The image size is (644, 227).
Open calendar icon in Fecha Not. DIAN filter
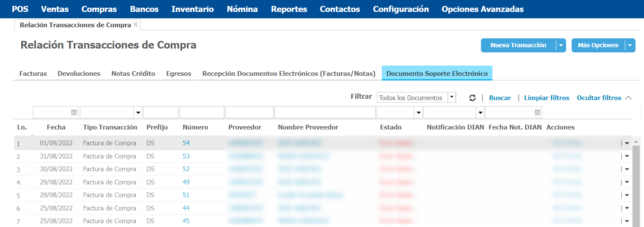pos(538,112)
